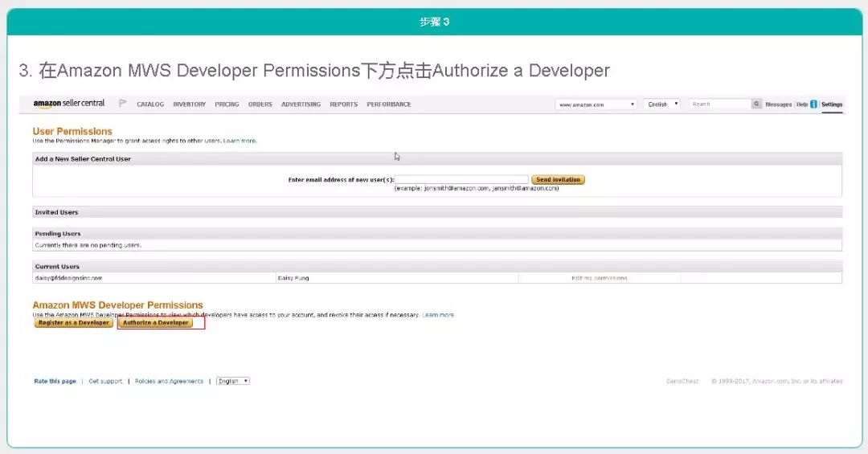Click the Amazon MWS Developer Permissions heading
This screenshot has width=868, height=454.
coord(117,305)
